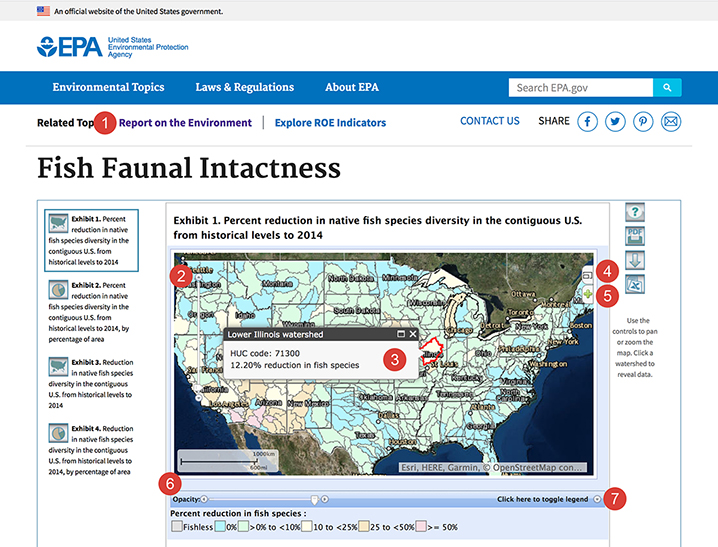Click the search magnifier button

[x=667, y=87]
